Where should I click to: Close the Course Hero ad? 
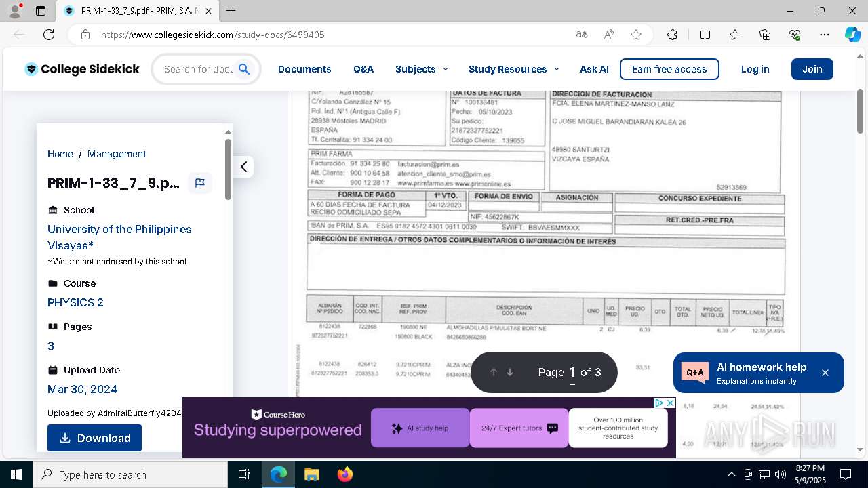coord(670,403)
